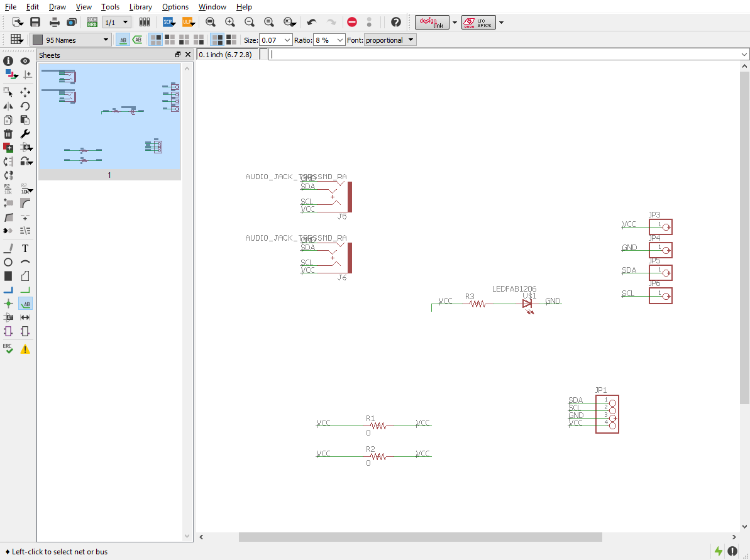Select the Mirror tool
Screen dimensions: 750x560
pos(8,106)
